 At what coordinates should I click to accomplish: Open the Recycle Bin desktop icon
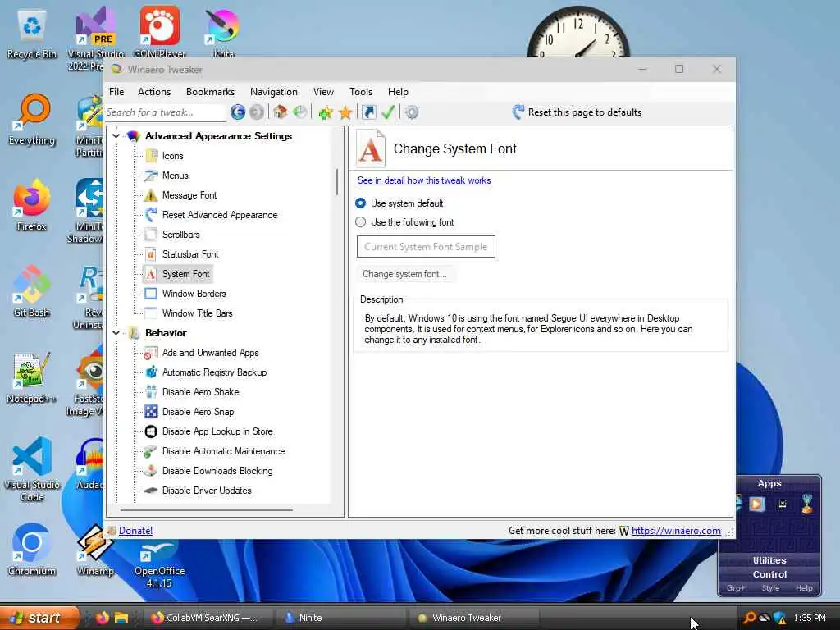[32, 34]
